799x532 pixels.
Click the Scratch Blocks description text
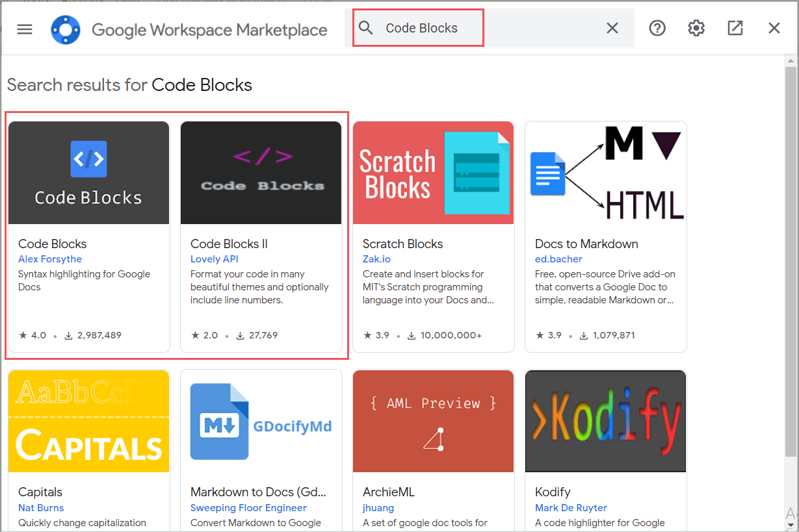428,287
